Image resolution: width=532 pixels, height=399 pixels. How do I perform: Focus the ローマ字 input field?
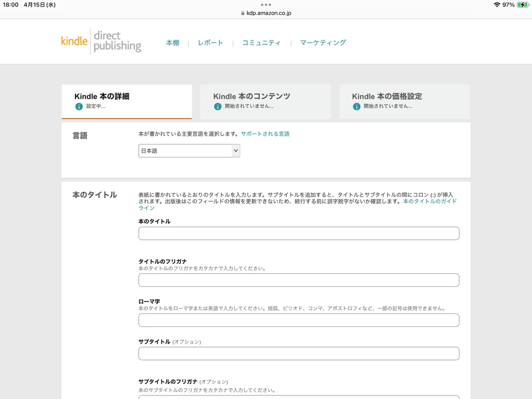pyautogui.click(x=299, y=320)
